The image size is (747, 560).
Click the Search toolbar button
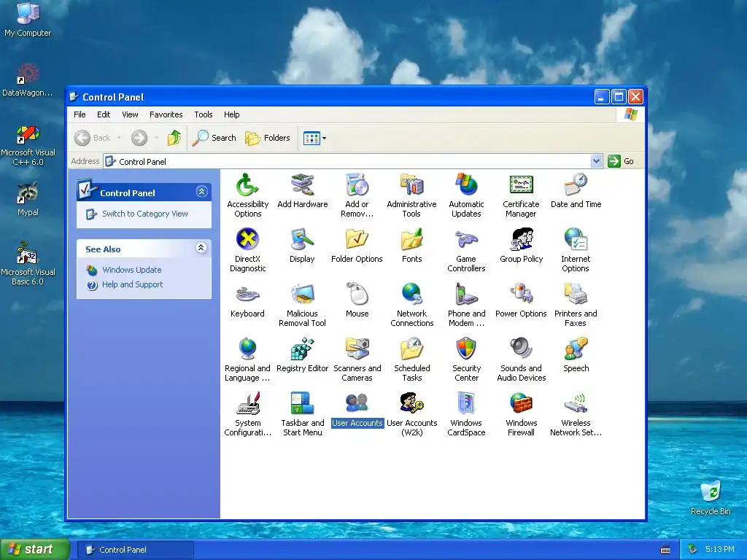214,138
